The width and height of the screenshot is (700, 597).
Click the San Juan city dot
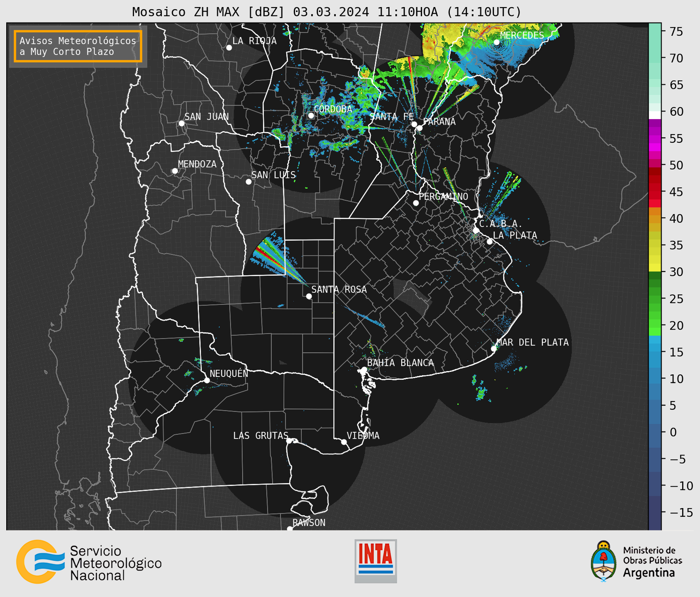click(x=181, y=123)
